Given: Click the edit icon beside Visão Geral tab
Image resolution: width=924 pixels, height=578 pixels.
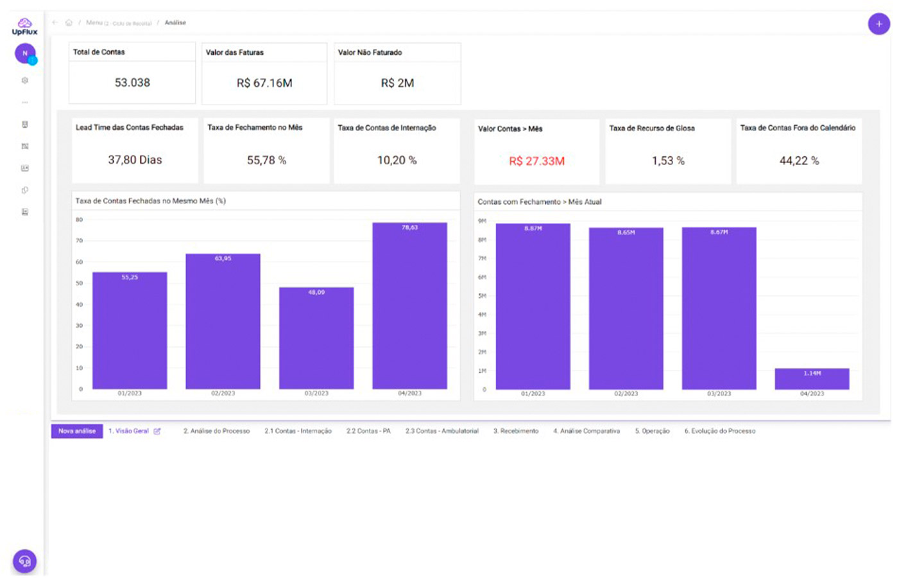Looking at the screenshot, I should click(x=157, y=432).
